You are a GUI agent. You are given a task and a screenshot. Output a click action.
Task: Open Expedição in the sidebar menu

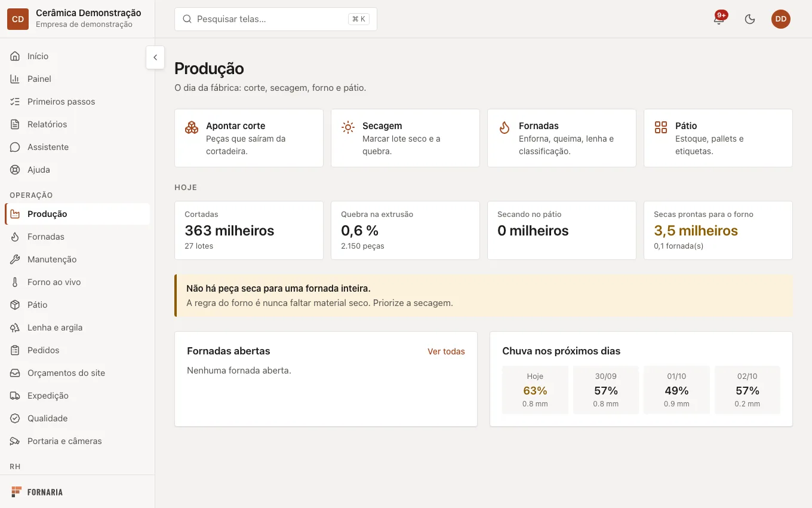click(x=78, y=396)
